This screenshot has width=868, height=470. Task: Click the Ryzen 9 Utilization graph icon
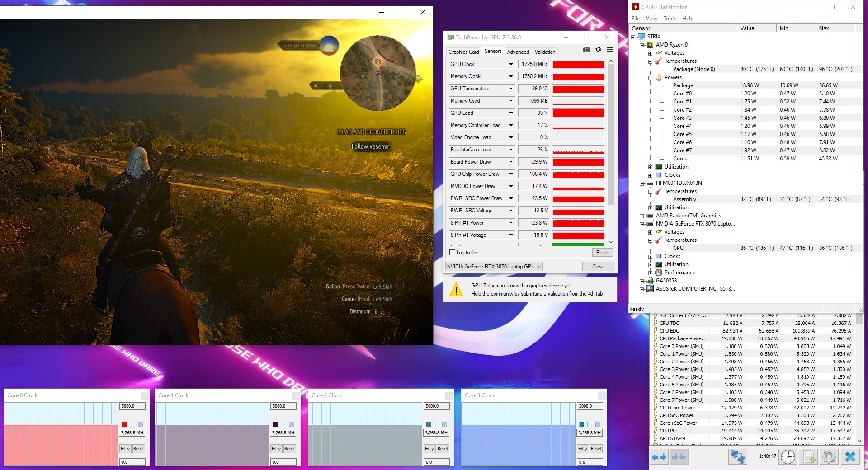point(659,167)
